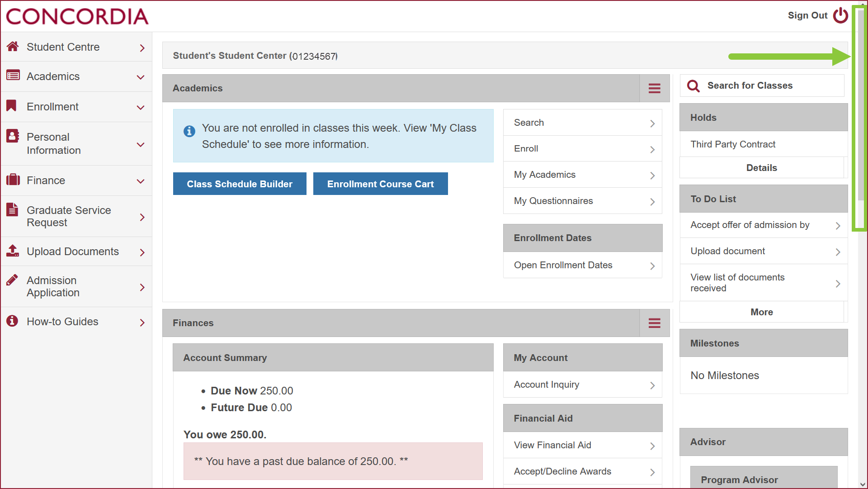Select How-to Guides in the sidebar
The image size is (868, 489).
[x=76, y=322]
